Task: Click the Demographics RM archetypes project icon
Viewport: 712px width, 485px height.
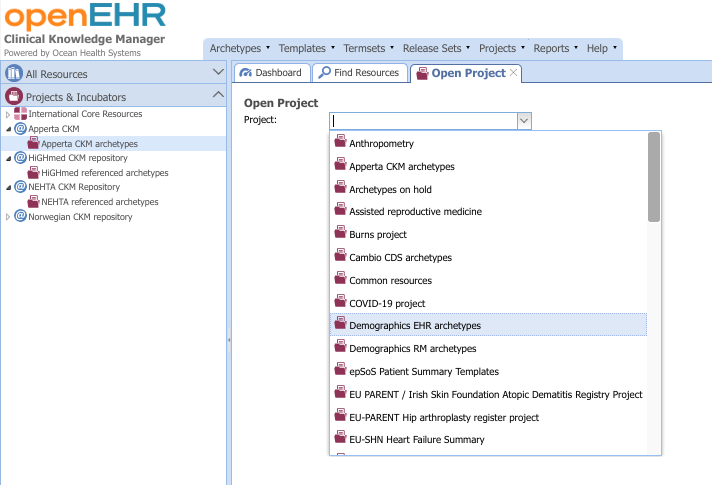Action: 341,346
